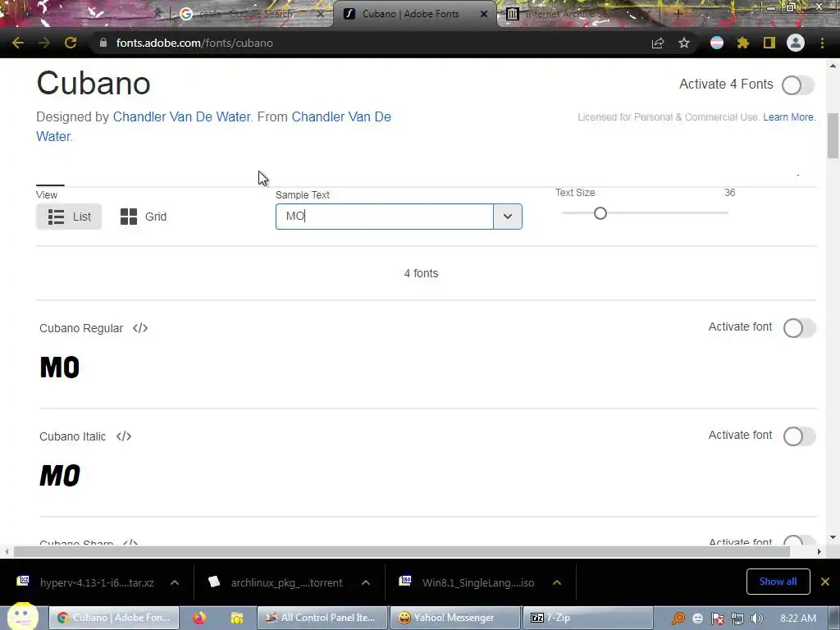Viewport: 840px width, 630px height.
Task: Click the address bar URL
Action: tap(194, 43)
